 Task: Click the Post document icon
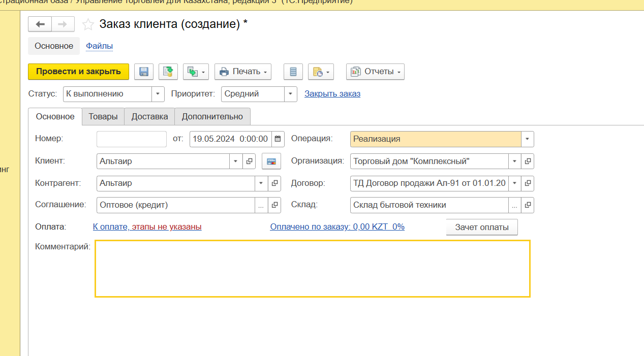point(168,72)
